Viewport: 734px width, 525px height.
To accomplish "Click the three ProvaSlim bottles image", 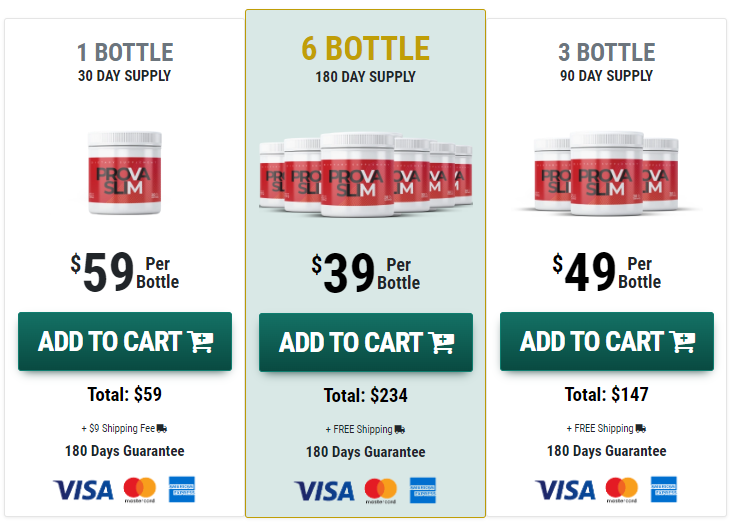I will pos(606,174).
